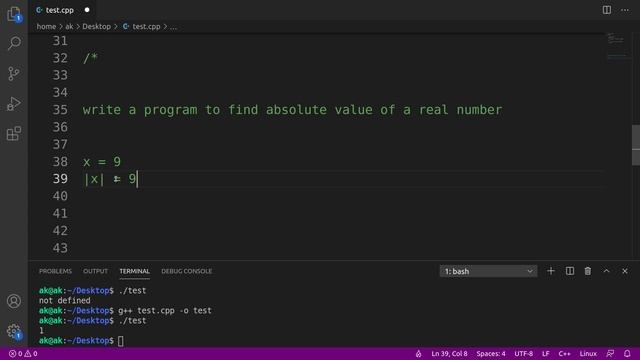This screenshot has width=640, height=360.
Task: Expand the breadcrumb ellipsis symbol
Action: coord(173,27)
